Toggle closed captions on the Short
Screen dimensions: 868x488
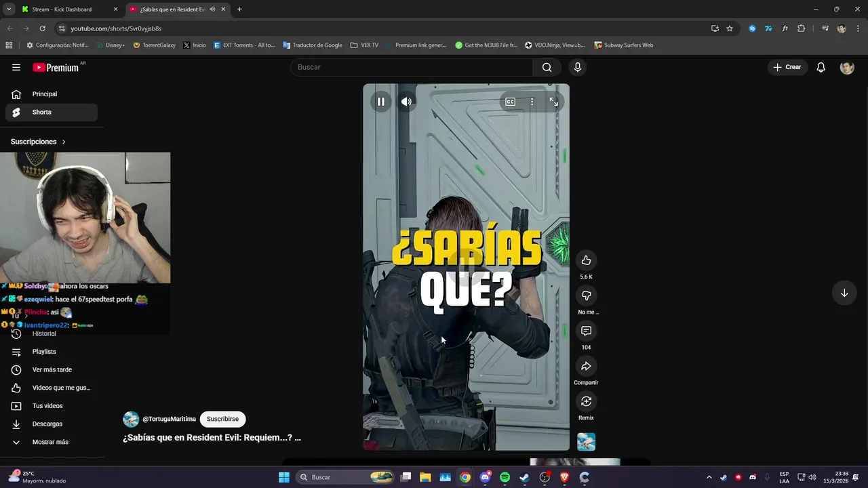tap(511, 102)
